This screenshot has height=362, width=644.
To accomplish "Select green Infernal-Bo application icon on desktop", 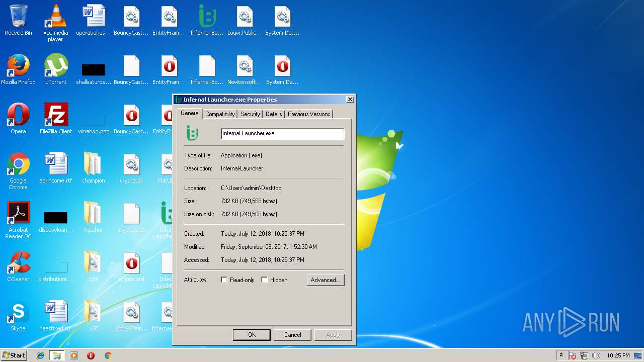I will (207, 20).
